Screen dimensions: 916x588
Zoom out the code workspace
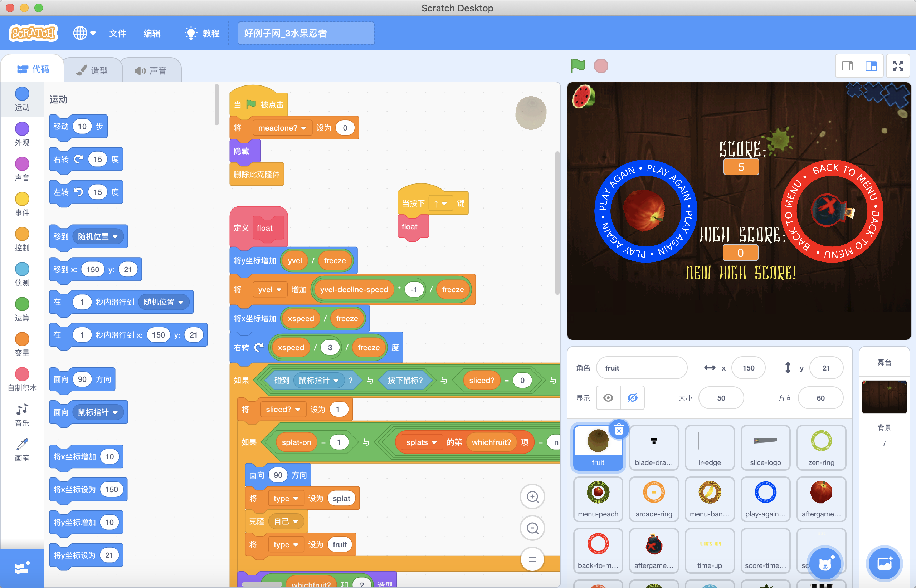[532, 528]
